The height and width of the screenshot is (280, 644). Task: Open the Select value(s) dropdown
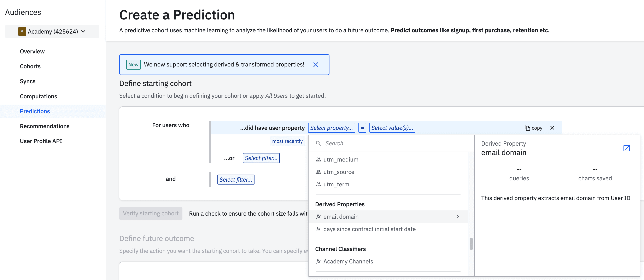[x=392, y=128]
